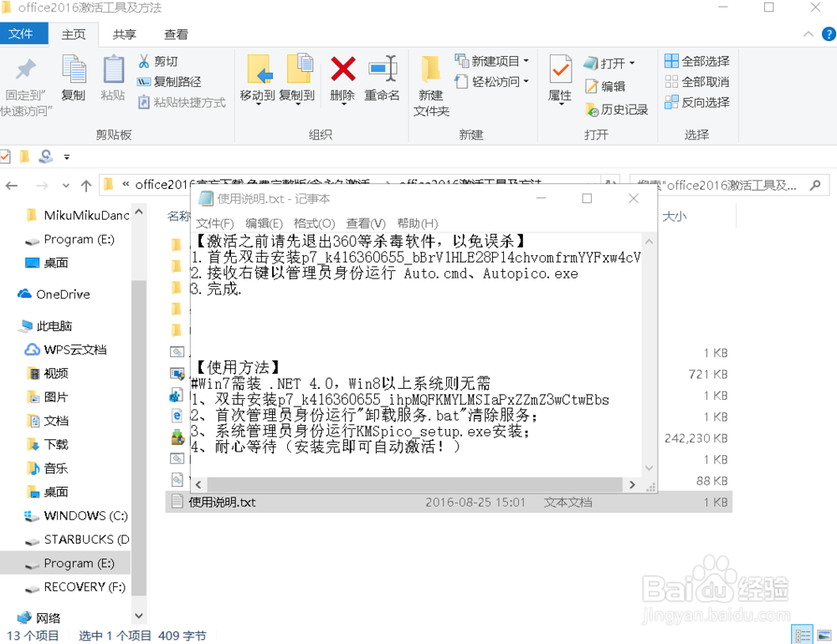Click the ribbon help question mark icon
The width and height of the screenshot is (837, 644).
(829, 34)
